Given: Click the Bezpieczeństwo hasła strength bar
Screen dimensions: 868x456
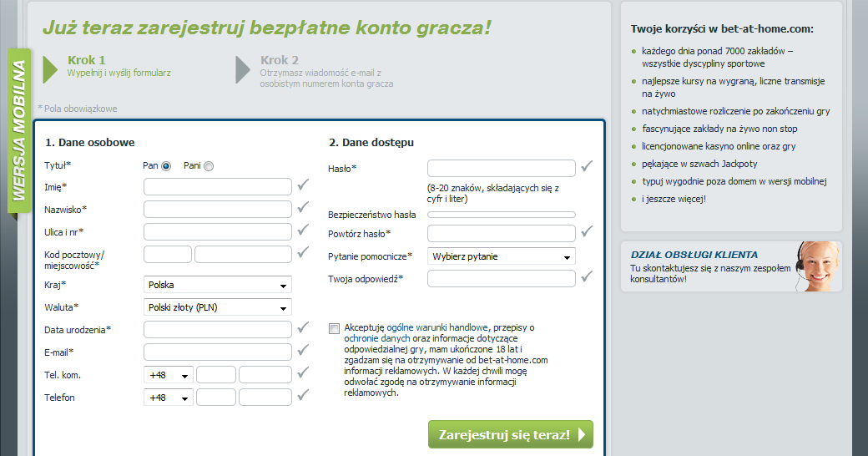Looking at the screenshot, I should (x=502, y=215).
